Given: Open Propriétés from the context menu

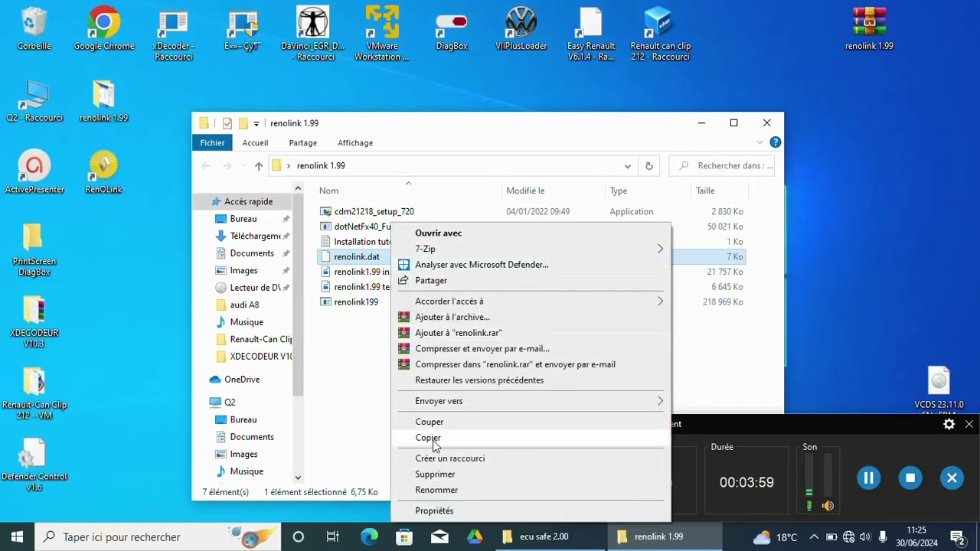Looking at the screenshot, I should (530, 510).
